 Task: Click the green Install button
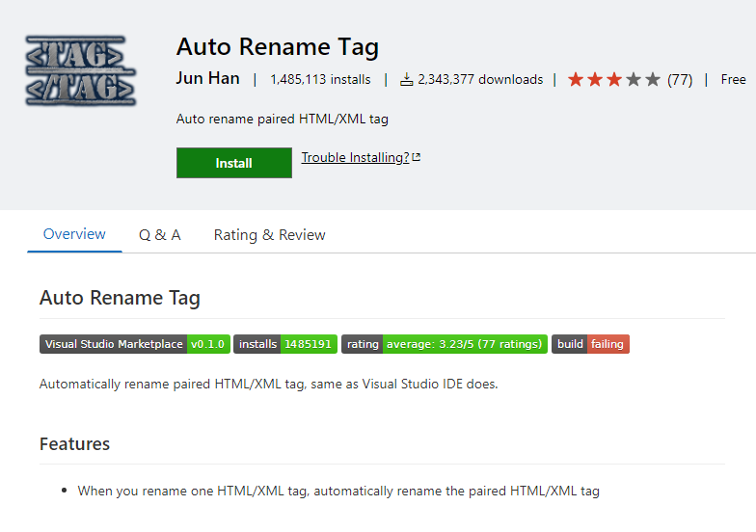tap(233, 163)
